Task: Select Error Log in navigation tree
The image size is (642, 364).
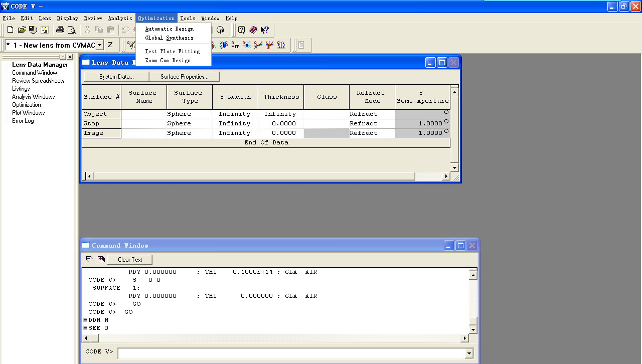Action: (23, 121)
